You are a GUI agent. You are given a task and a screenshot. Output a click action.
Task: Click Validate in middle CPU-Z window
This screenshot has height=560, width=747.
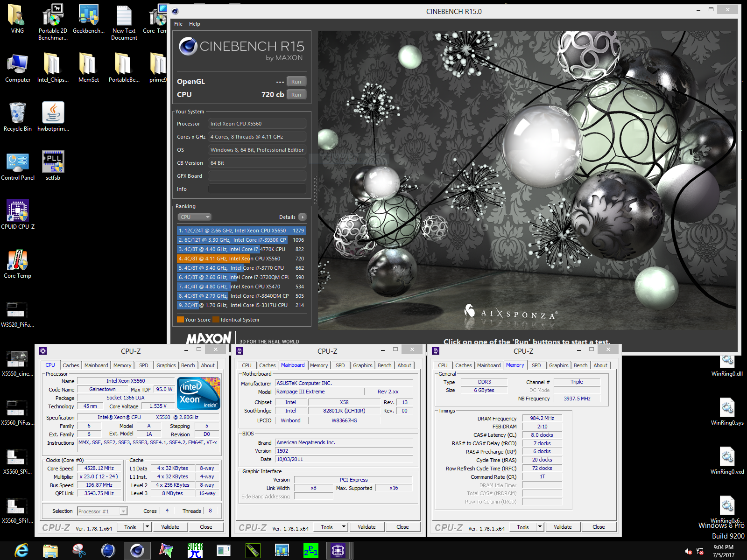point(366,527)
